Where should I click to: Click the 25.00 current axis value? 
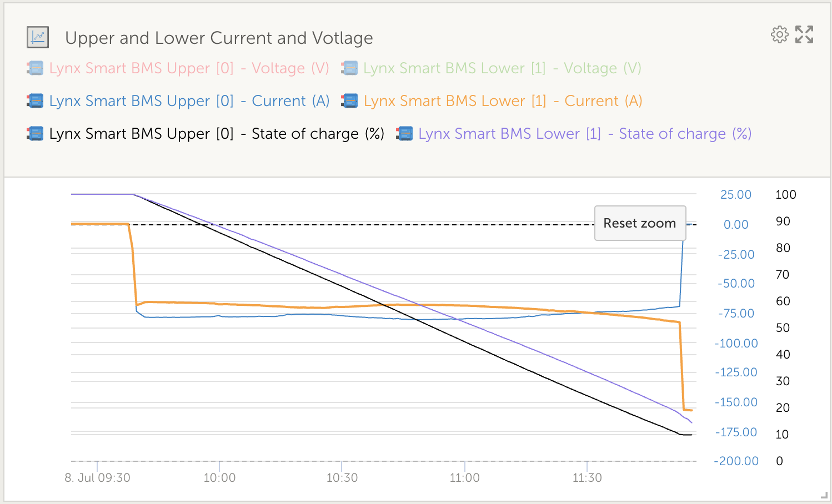(x=736, y=195)
